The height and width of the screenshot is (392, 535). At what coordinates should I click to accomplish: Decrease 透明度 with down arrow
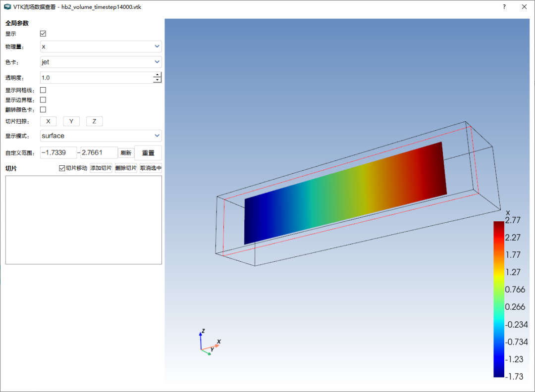(157, 80)
